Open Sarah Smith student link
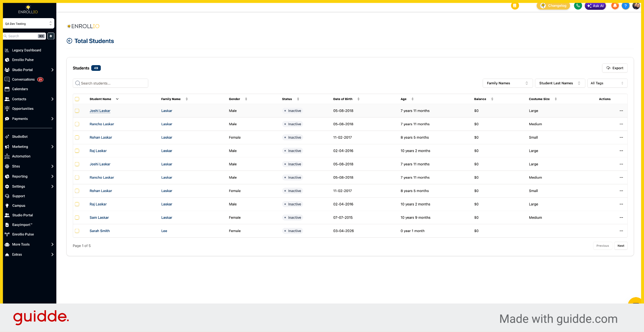This screenshot has width=644, height=332. click(x=100, y=231)
